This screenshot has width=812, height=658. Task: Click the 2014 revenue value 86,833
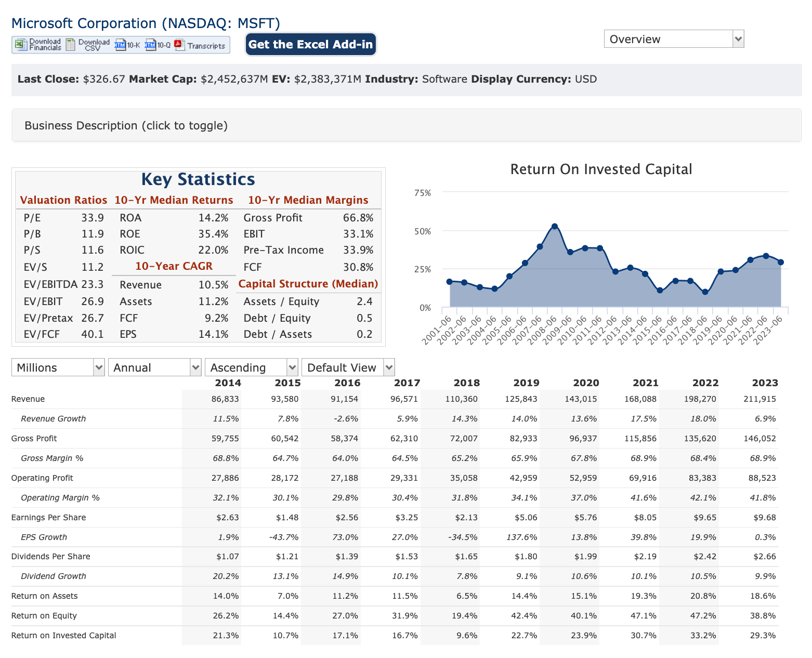(226, 399)
